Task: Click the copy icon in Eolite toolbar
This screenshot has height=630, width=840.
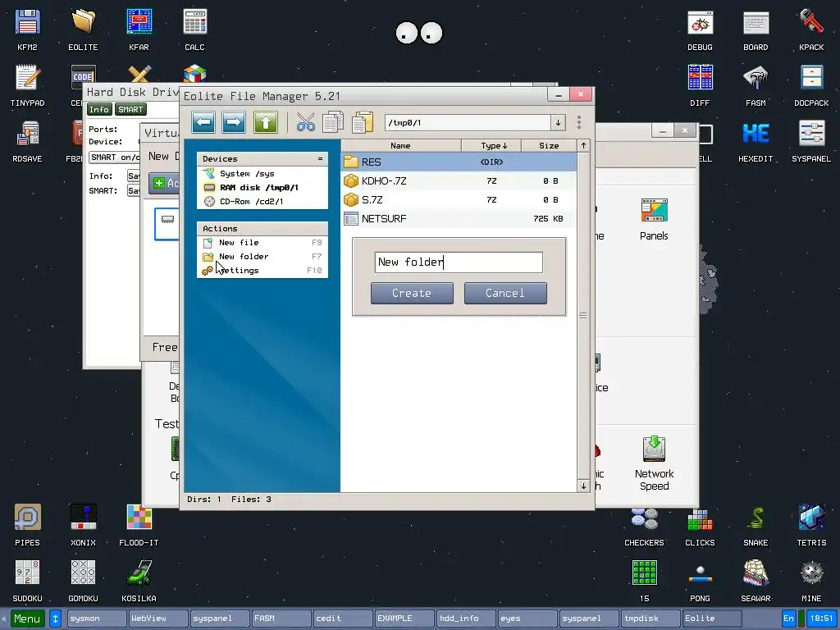Action: pos(333,123)
